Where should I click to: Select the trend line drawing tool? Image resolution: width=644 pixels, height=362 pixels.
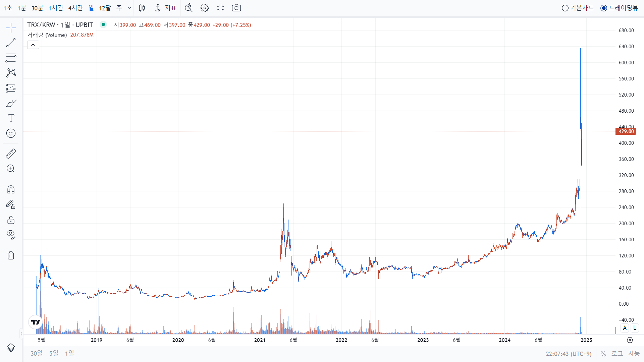tap(11, 43)
